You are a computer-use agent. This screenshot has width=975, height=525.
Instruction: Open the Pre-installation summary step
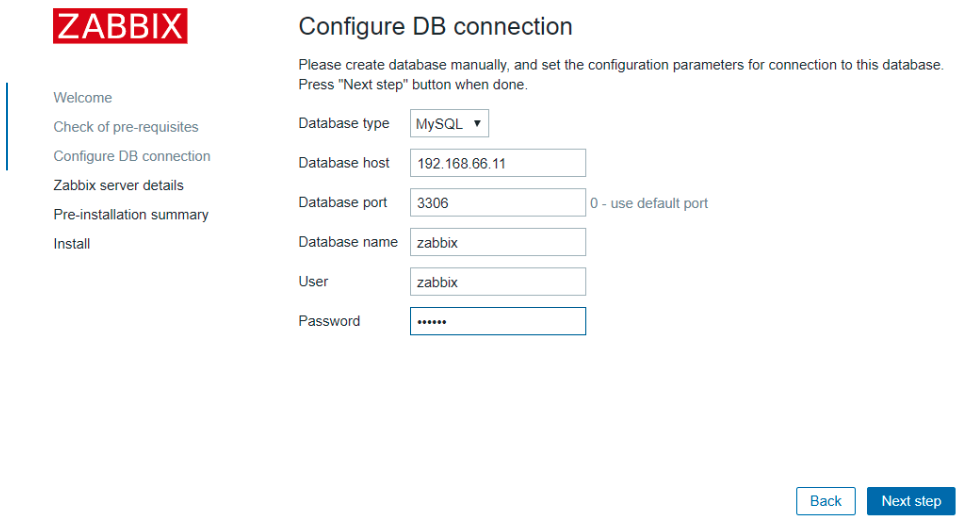(131, 215)
